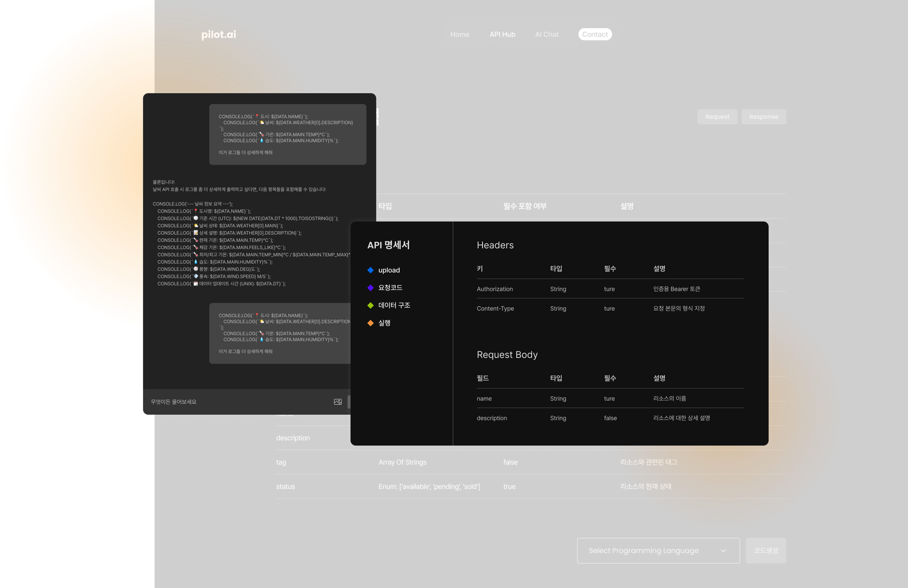Screen dimensions: 908x588
Task: Select upload in the API 명세서 sidebar
Action: tap(389, 270)
